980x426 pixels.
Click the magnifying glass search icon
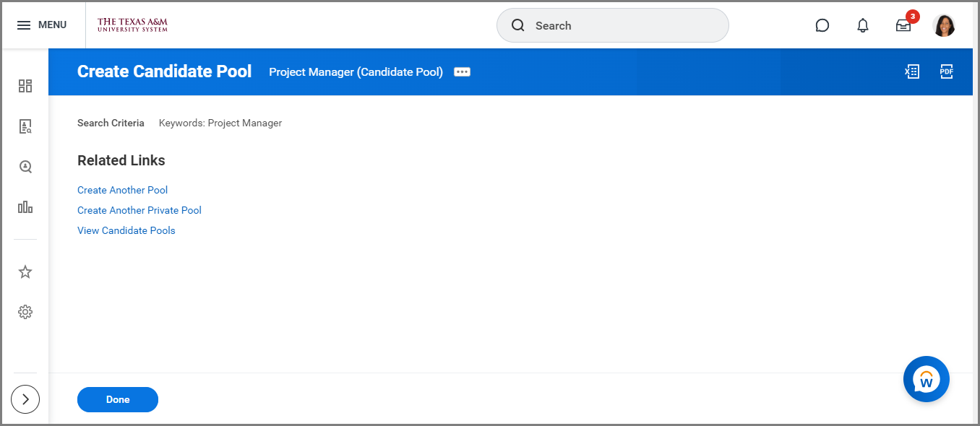(x=517, y=26)
